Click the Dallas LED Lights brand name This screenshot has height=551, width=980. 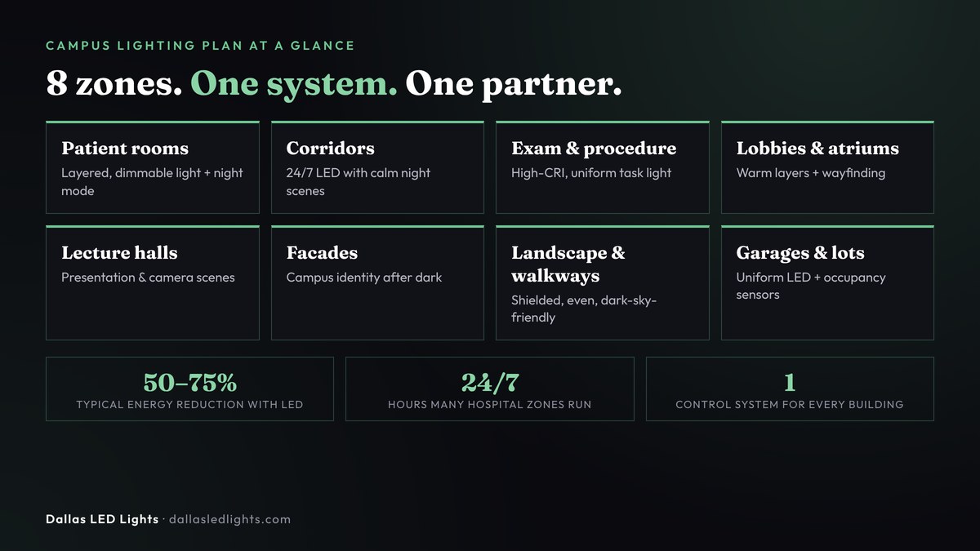coord(102,519)
